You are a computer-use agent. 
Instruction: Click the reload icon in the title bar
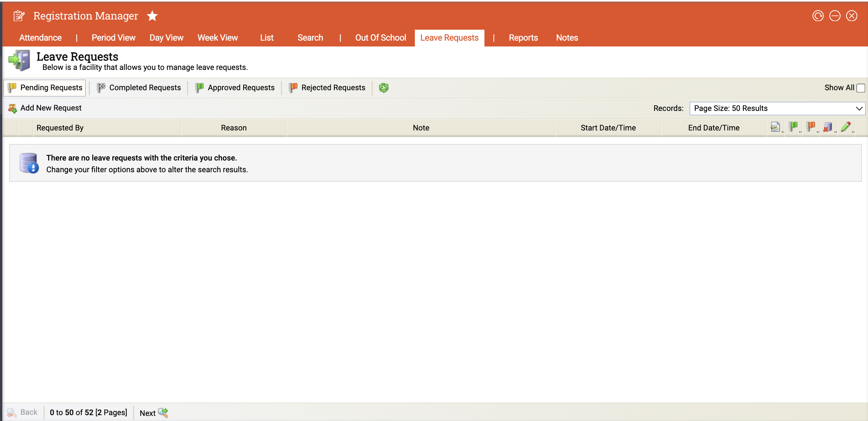tap(818, 16)
